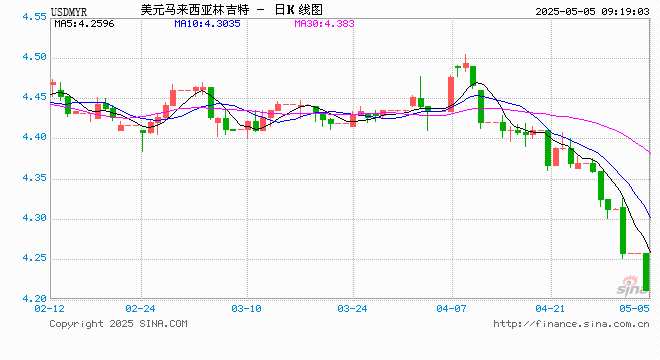
Task: Click the 03-10 date axis label
Action: [x=246, y=309]
